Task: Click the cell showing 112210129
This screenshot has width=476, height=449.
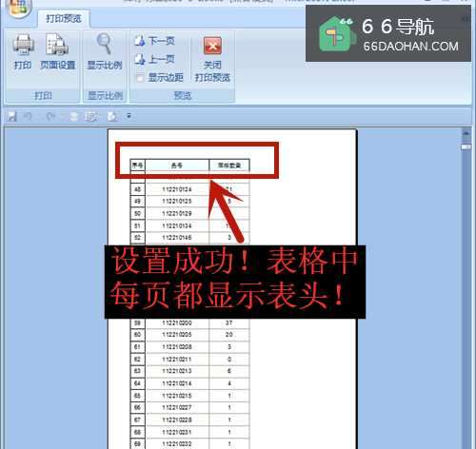Action: (x=177, y=213)
